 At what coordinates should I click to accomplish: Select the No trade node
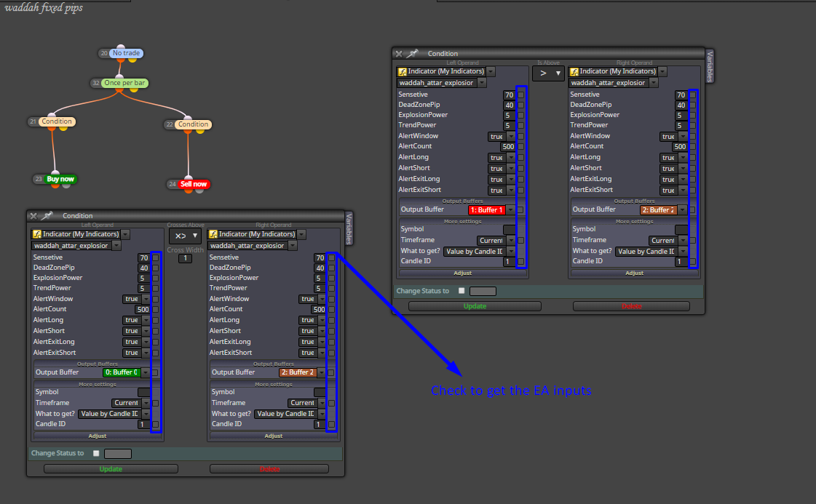(127, 53)
